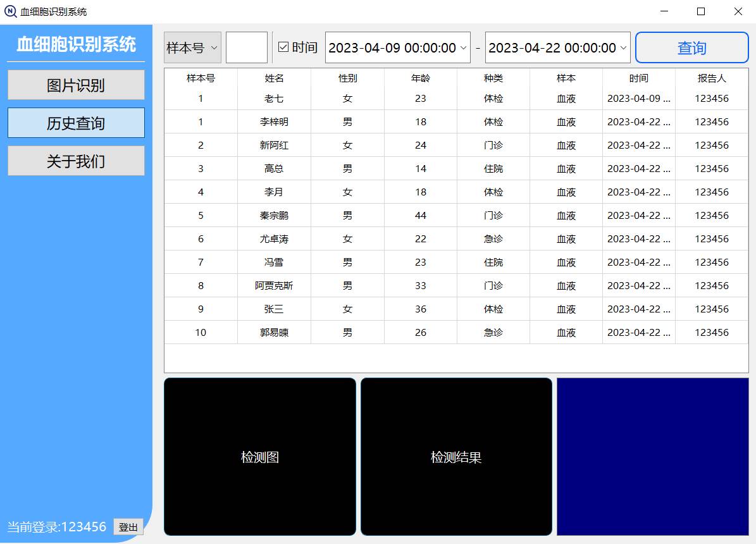Click the app logo icon in title bar
Viewport: 756px width, 544px height.
(x=11, y=11)
